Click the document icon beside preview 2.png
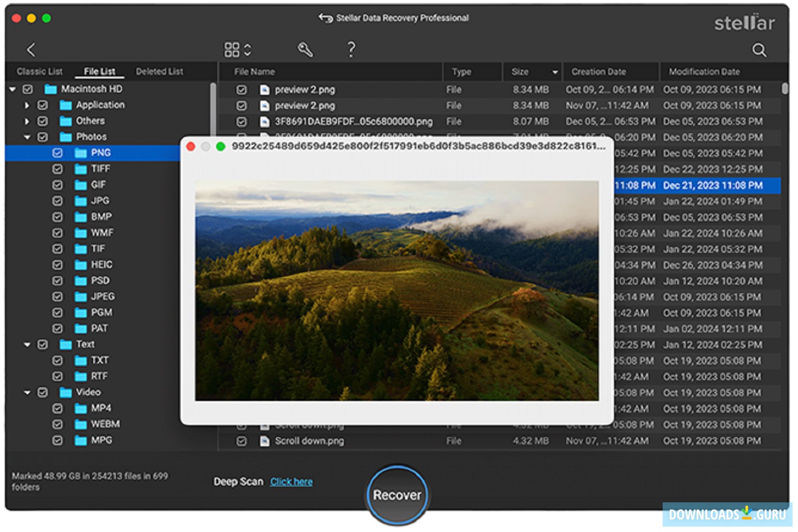Image resolution: width=798 pixels, height=532 pixels. point(265,89)
